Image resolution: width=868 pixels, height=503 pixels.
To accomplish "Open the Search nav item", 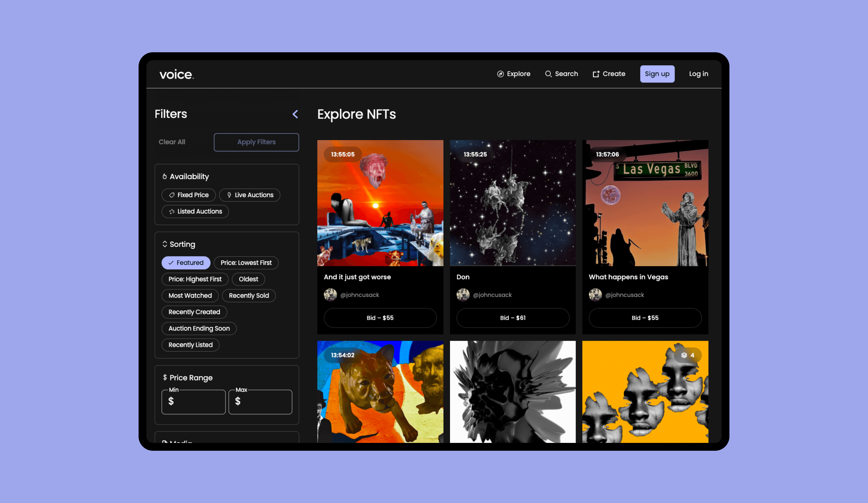I will tap(561, 74).
